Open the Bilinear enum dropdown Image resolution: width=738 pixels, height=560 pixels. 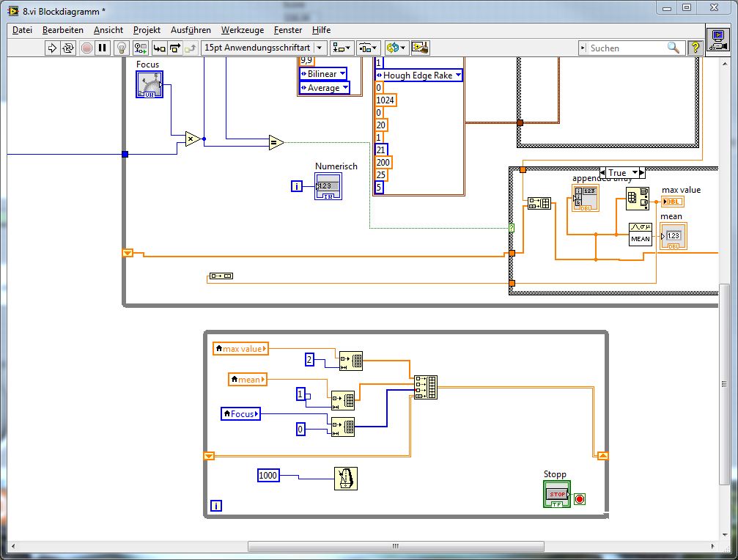tap(322, 74)
